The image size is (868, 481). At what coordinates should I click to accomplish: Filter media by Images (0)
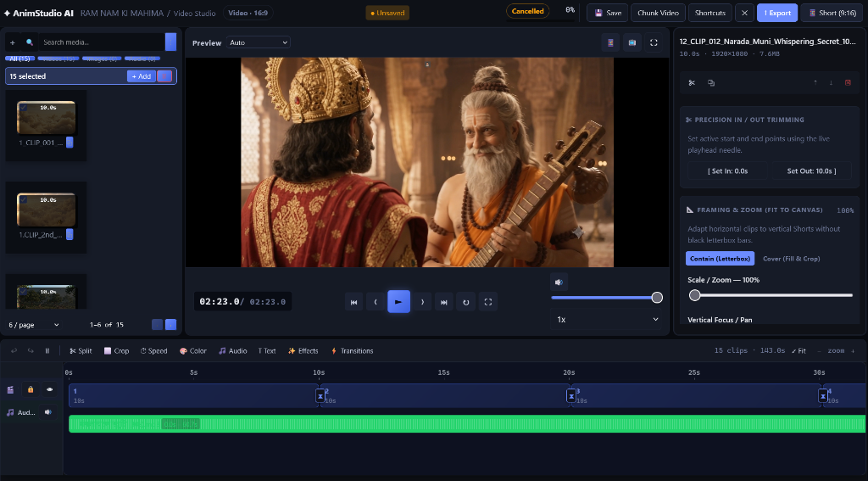pos(102,59)
